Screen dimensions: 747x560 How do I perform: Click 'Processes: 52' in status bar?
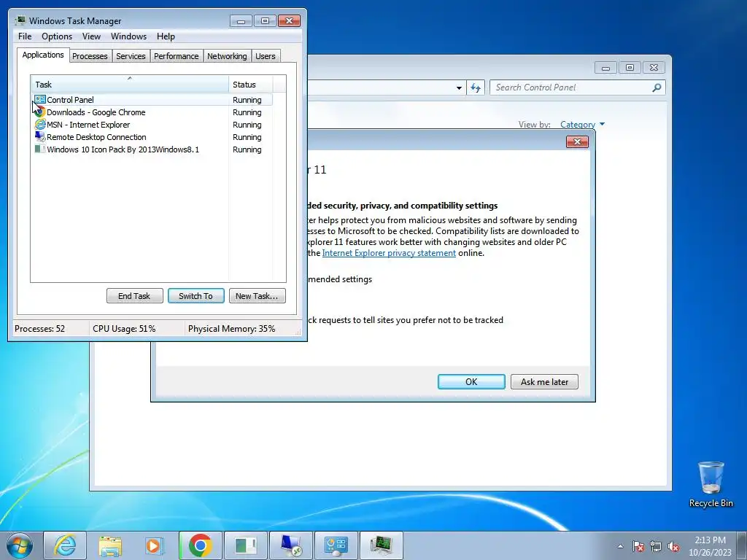pos(39,329)
